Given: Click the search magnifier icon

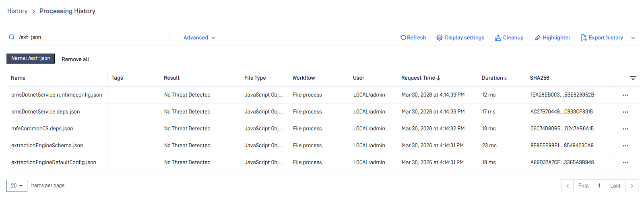Looking at the screenshot, I should [x=12, y=37].
